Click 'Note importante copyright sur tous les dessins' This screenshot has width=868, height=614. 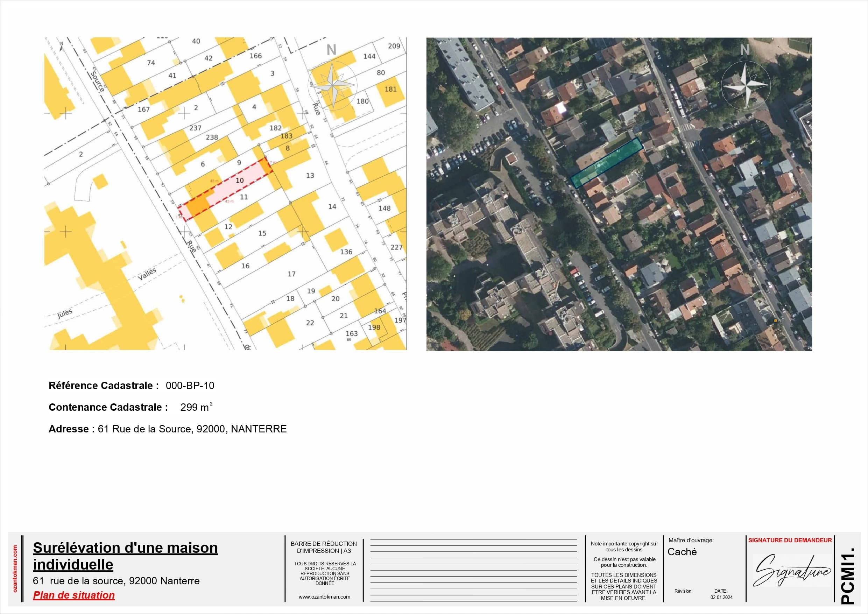624,546
